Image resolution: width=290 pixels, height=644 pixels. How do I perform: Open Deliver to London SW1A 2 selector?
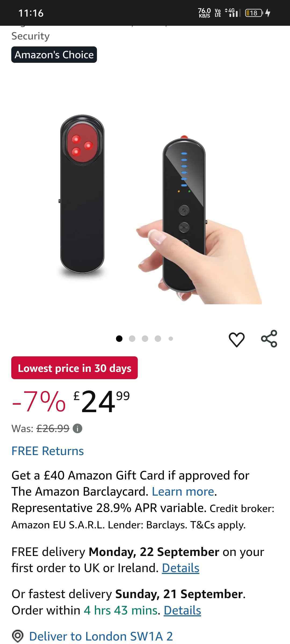click(x=101, y=636)
